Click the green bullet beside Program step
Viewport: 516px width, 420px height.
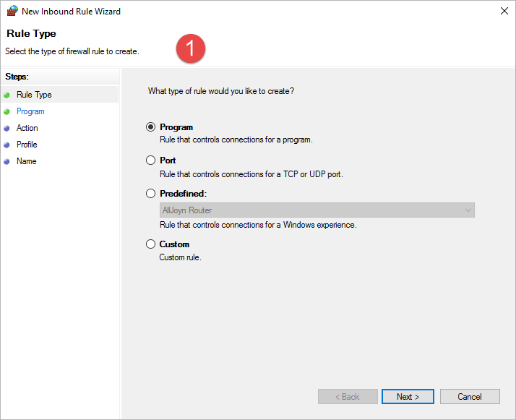(x=7, y=112)
